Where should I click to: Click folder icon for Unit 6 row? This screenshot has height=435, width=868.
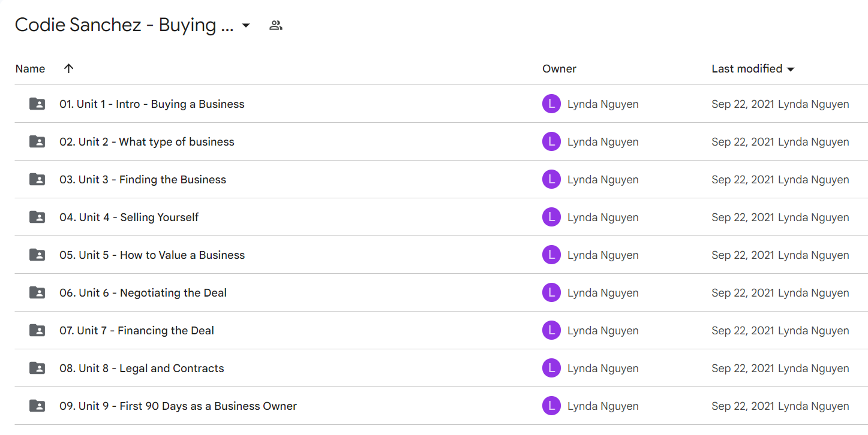(x=37, y=292)
